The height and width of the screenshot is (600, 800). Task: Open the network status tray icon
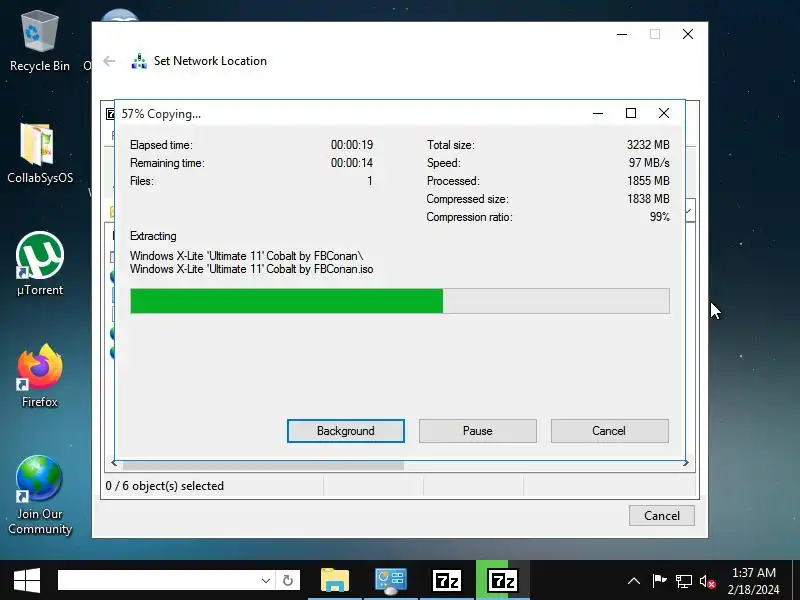[684, 581]
